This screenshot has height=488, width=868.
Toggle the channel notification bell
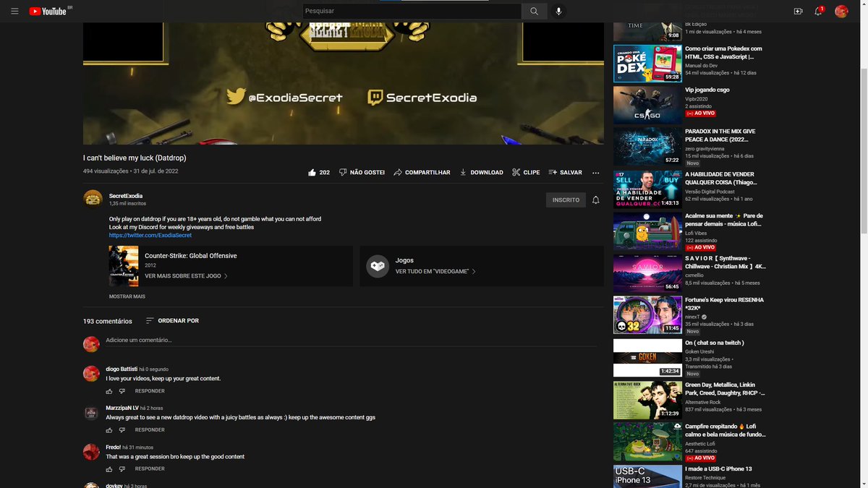tap(596, 200)
